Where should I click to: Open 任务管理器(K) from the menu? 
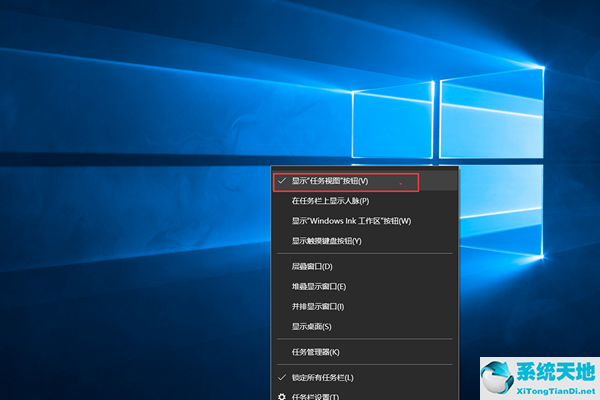point(316,352)
